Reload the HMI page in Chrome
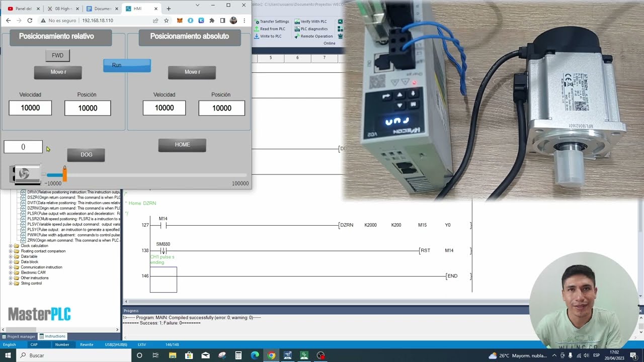This screenshot has width=644, height=362. 30,21
